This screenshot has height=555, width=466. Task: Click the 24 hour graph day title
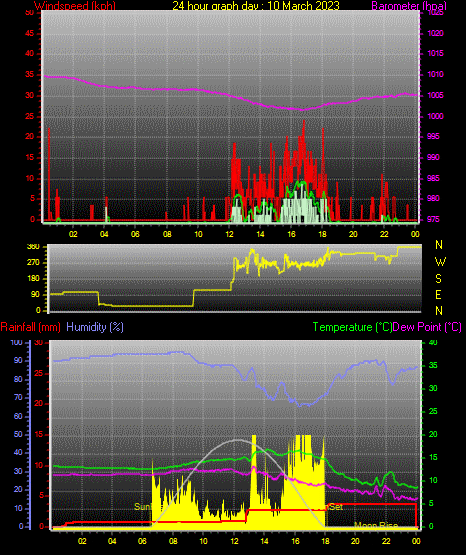pyautogui.click(x=256, y=6)
